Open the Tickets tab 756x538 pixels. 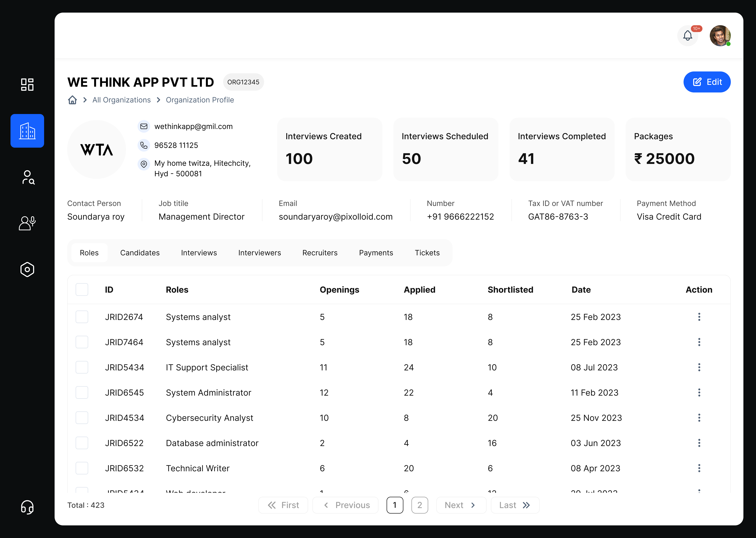click(427, 253)
